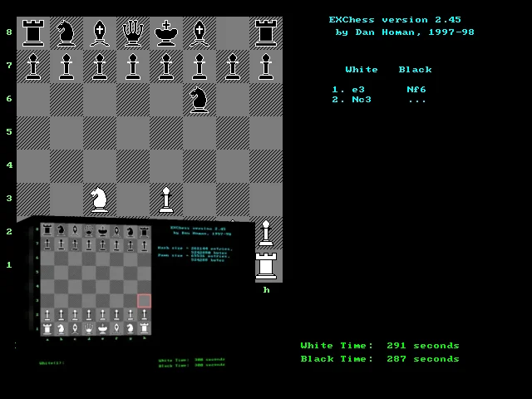Viewport: 532px width, 399px height.
Task: Select the white rook on h1
Action: (266, 266)
